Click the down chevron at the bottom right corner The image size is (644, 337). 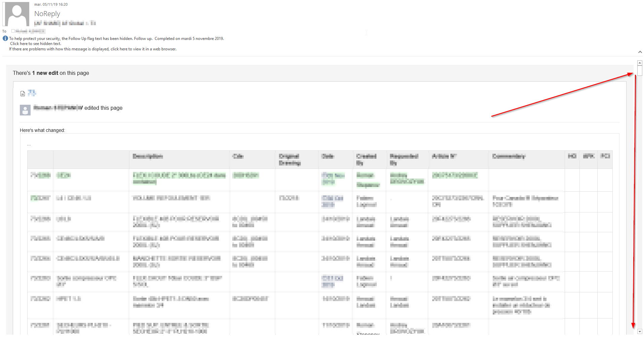(x=640, y=332)
